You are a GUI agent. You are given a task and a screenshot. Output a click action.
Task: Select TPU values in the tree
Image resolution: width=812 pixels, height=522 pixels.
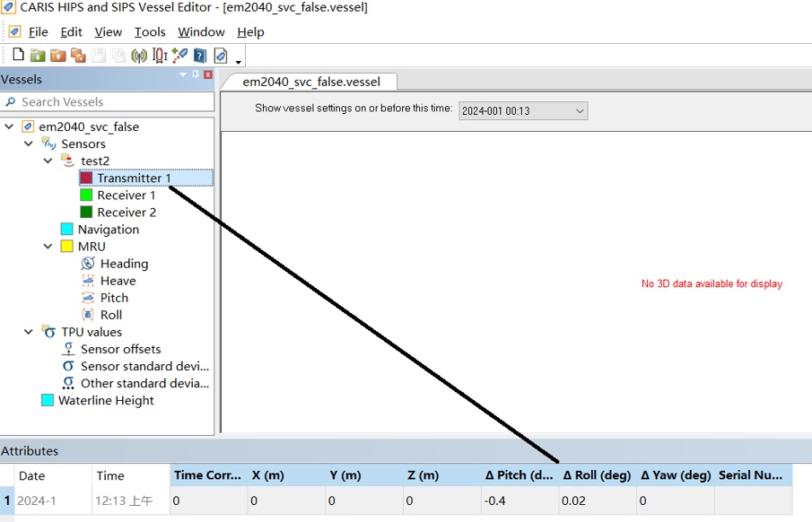coord(92,332)
